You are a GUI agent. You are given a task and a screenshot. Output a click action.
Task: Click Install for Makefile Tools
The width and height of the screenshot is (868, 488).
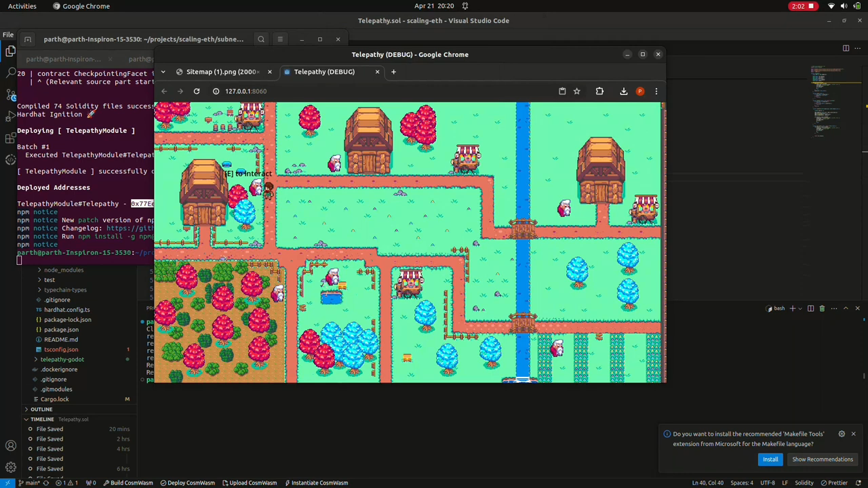click(x=770, y=460)
